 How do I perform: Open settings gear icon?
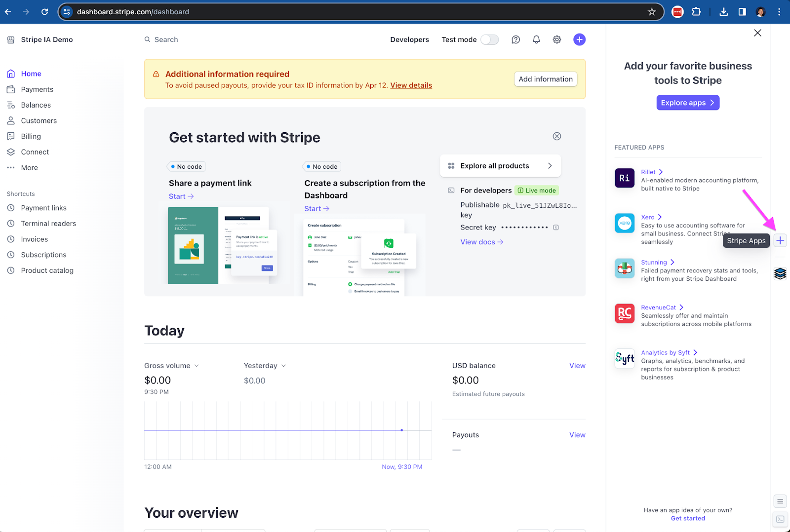(557, 39)
